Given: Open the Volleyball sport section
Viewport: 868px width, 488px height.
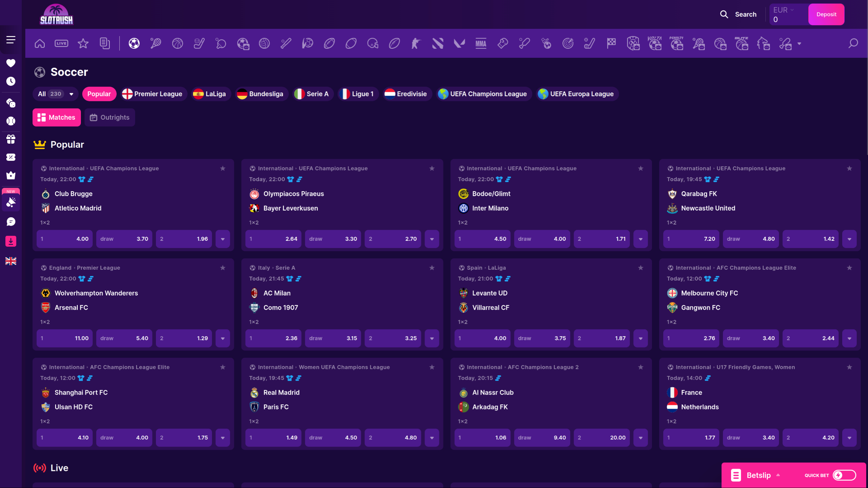Looking at the screenshot, I should pyautogui.click(x=264, y=43).
